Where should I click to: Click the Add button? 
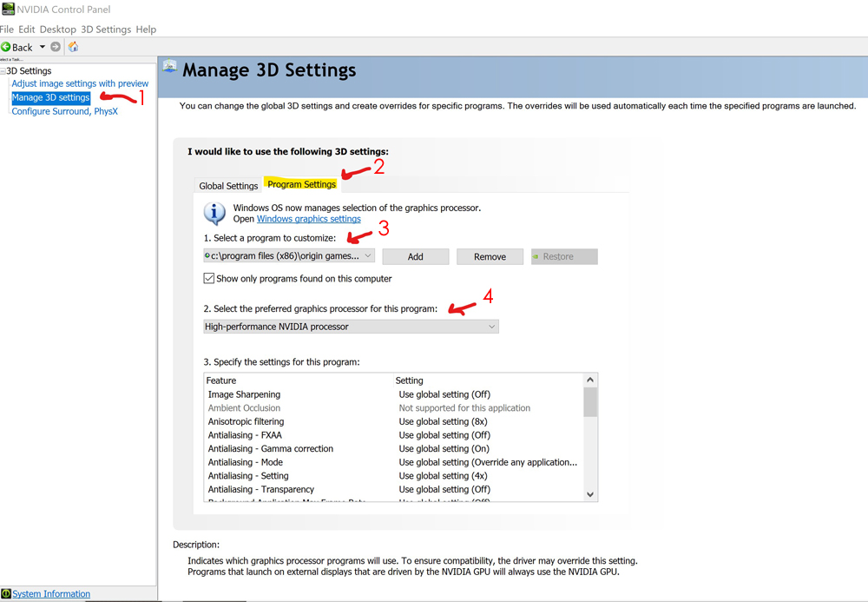tap(415, 256)
